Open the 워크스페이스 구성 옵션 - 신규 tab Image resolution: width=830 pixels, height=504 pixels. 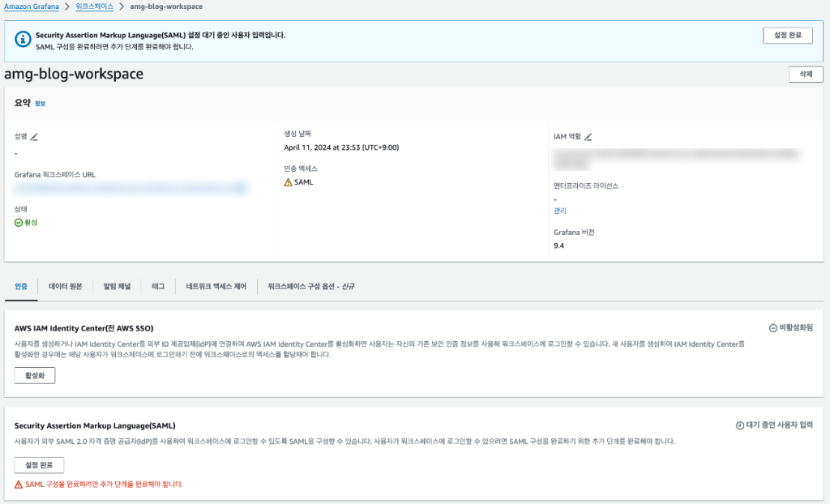310,286
